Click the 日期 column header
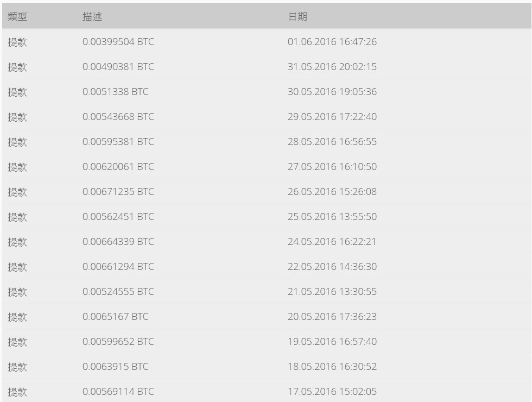Screen dimensions: 532x402 point(297,17)
